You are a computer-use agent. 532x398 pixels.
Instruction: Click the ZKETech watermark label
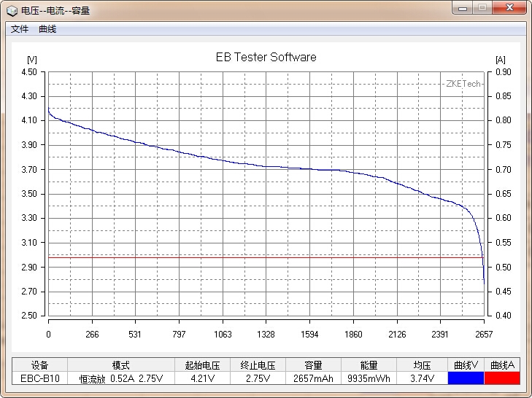point(463,84)
